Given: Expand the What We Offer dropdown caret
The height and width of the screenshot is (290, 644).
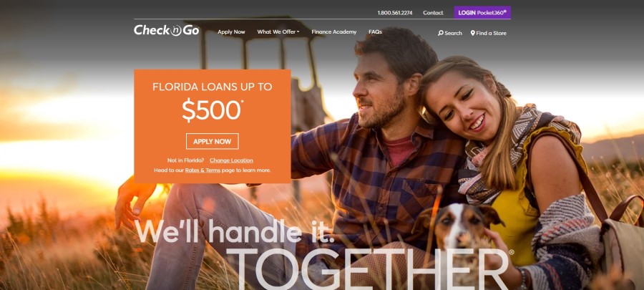Looking at the screenshot, I should 298,32.
